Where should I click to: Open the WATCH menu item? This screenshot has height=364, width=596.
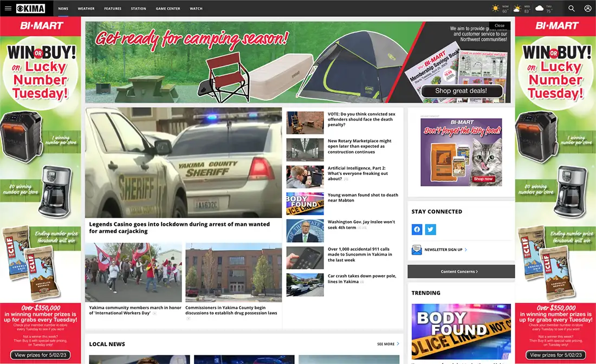tap(196, 8)
